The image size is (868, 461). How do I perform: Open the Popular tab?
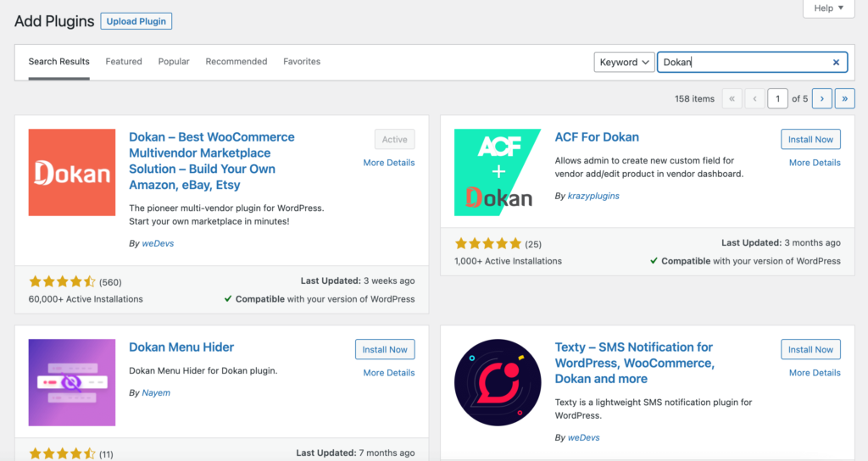(174, 62)
